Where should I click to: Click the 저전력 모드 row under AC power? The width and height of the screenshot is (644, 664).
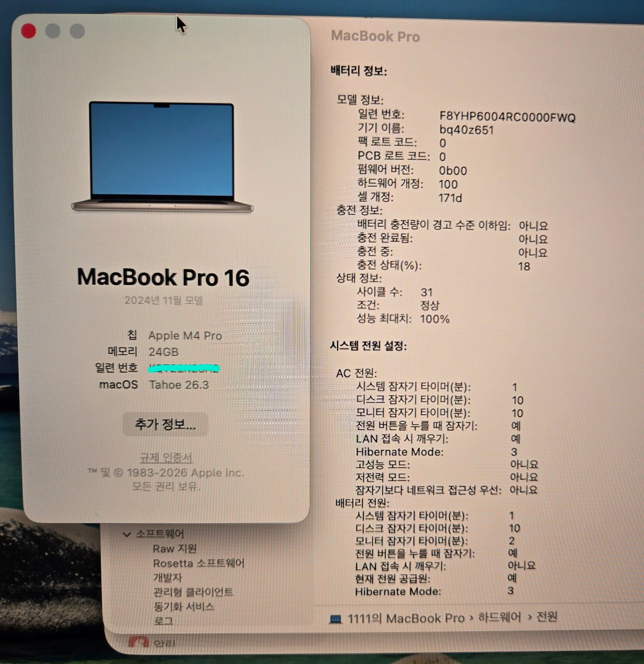tap(447, 477)
